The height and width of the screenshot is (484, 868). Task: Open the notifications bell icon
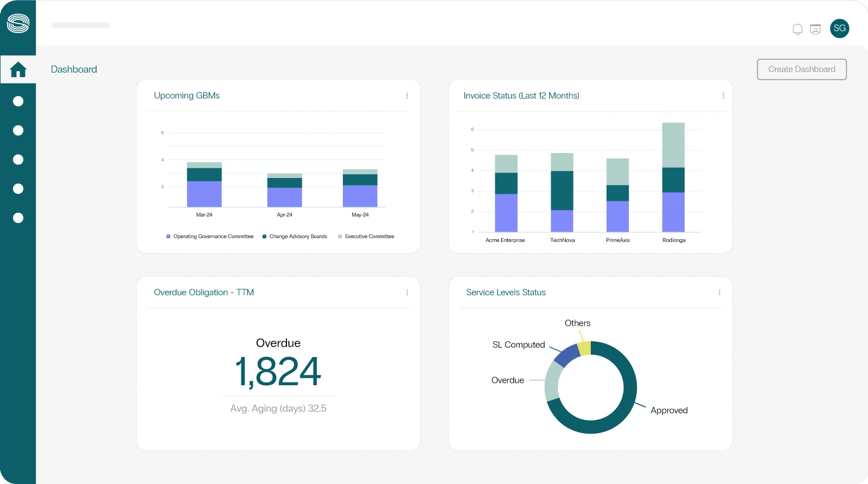pyautogui.click(x=797, y=29)
